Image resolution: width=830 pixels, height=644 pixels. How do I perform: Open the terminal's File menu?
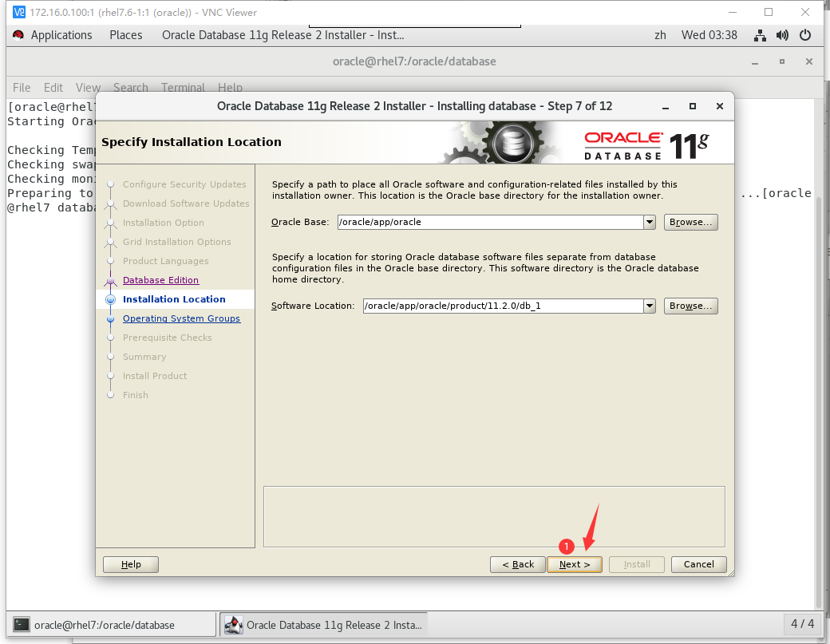(x=22, y=88)
